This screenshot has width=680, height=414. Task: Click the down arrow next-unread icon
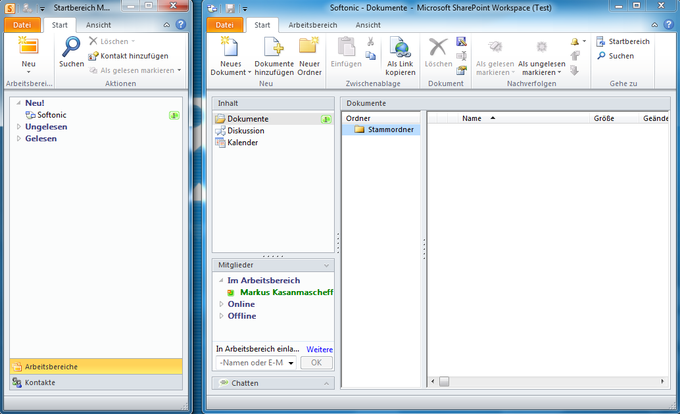575,70
